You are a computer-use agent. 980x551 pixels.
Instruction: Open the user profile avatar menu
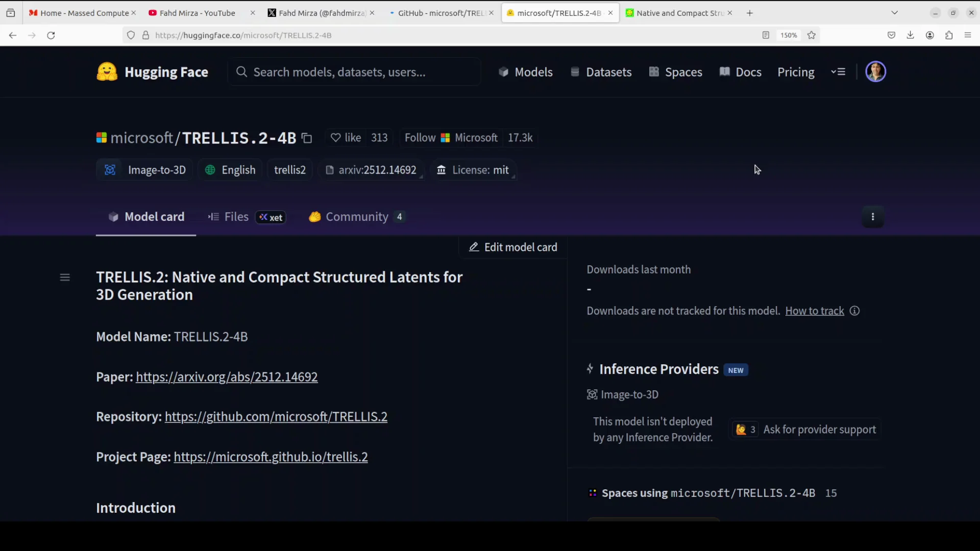click(x=875, y=72)
